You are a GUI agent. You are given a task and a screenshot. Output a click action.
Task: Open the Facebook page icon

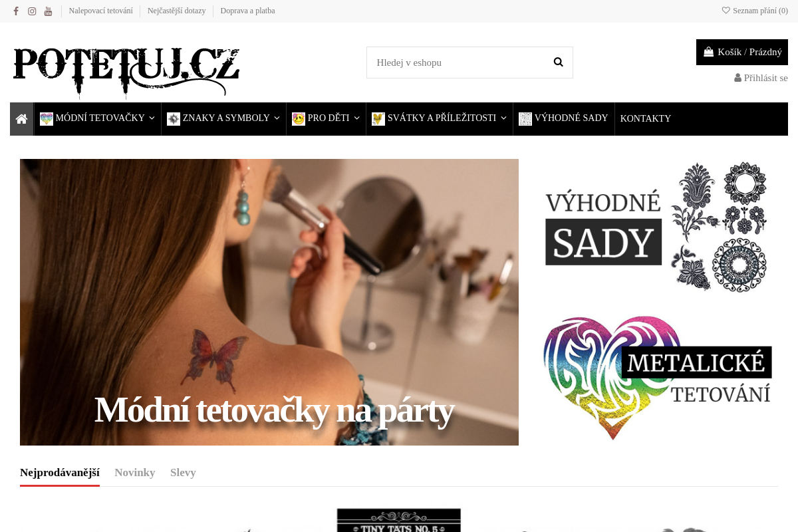point(16,11)
